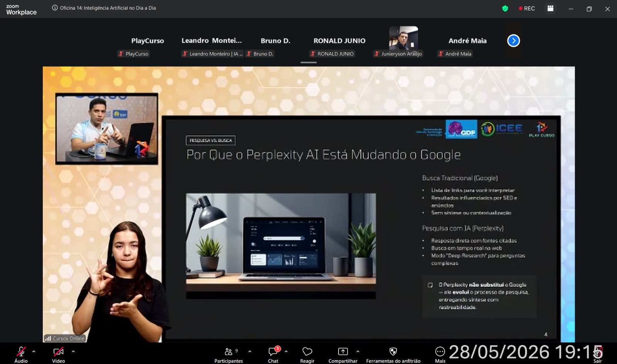Screen dimensions: 617x364
Task: Click the muted mic icon on Bruno D. label
Action: (249, 54)
